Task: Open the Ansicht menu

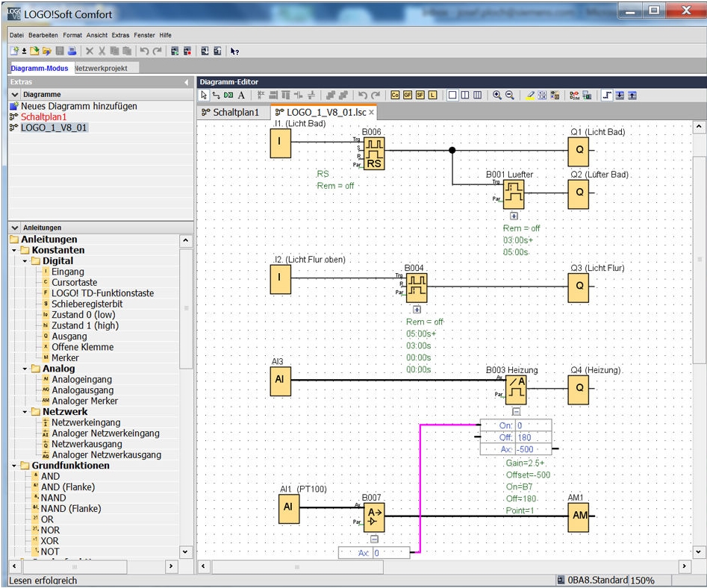Action: tap(97, 35)
